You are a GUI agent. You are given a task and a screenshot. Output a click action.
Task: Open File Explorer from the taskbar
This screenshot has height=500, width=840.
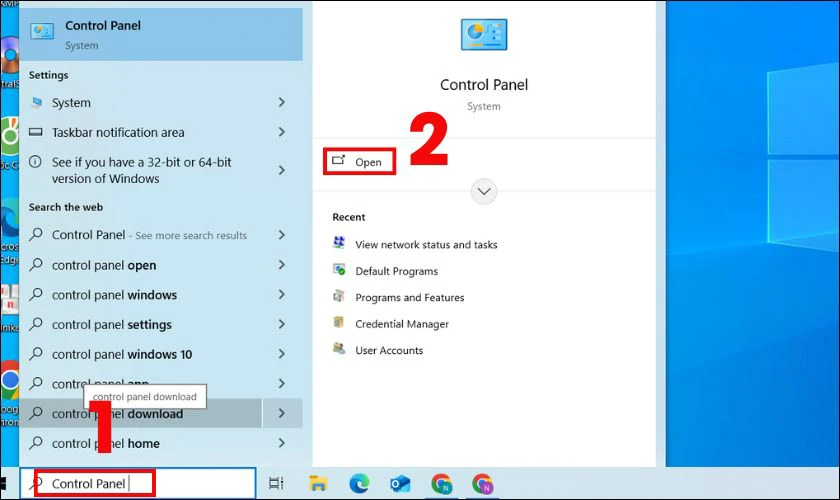coord(318,483)
